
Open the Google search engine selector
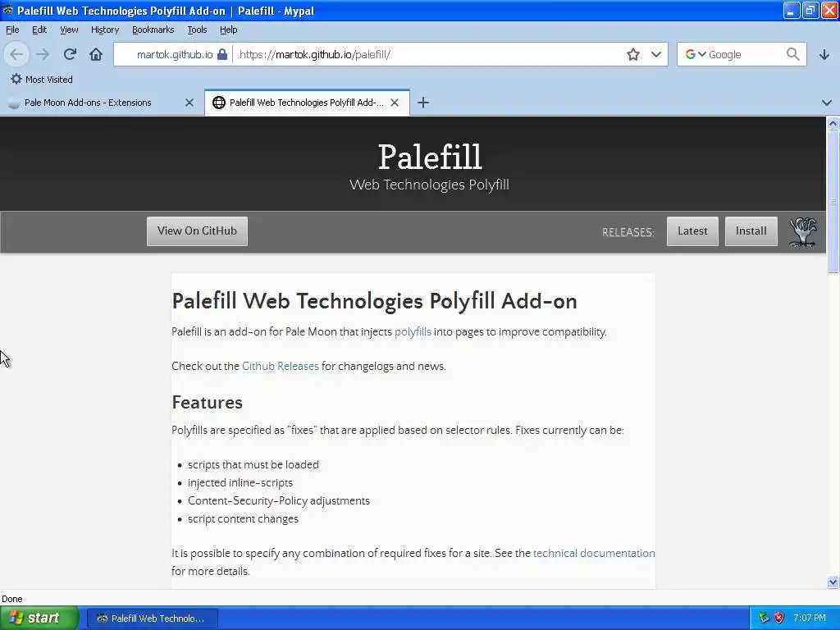pos(696,54)
